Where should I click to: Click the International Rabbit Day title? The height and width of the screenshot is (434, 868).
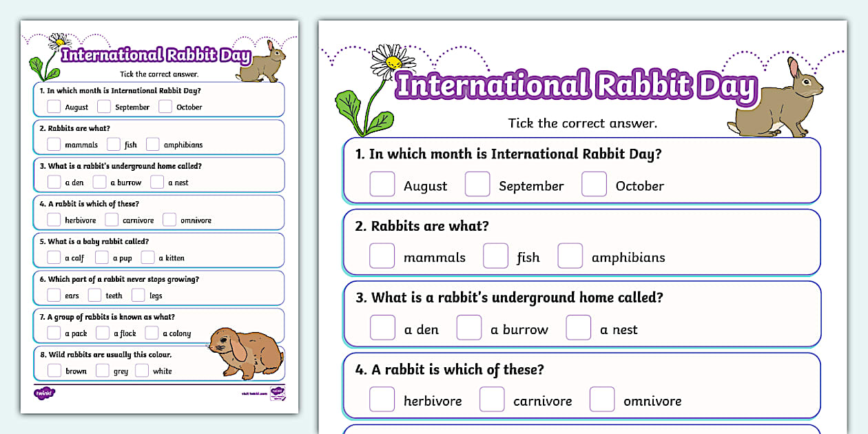577,85
